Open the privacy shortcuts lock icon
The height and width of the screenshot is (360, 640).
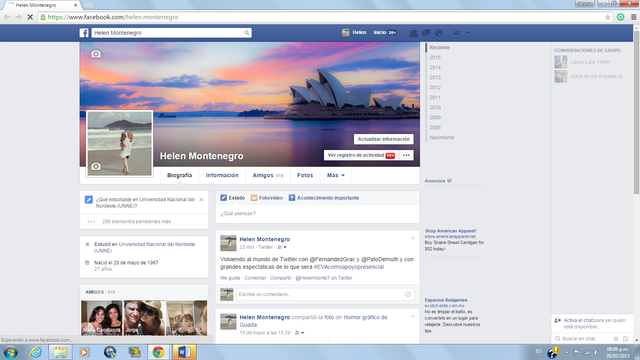coord(457,33)
